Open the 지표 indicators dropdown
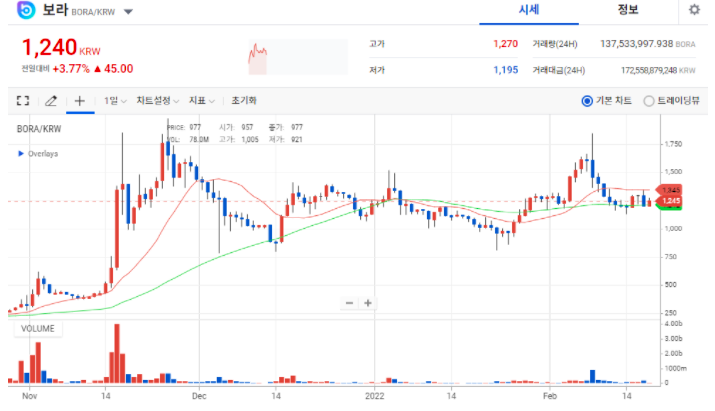The width and height of the screenshot is (715, 411). pos(202,101)
